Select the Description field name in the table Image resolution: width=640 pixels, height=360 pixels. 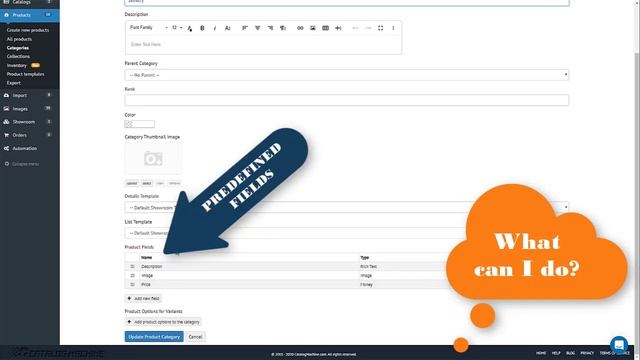[152, 267]
